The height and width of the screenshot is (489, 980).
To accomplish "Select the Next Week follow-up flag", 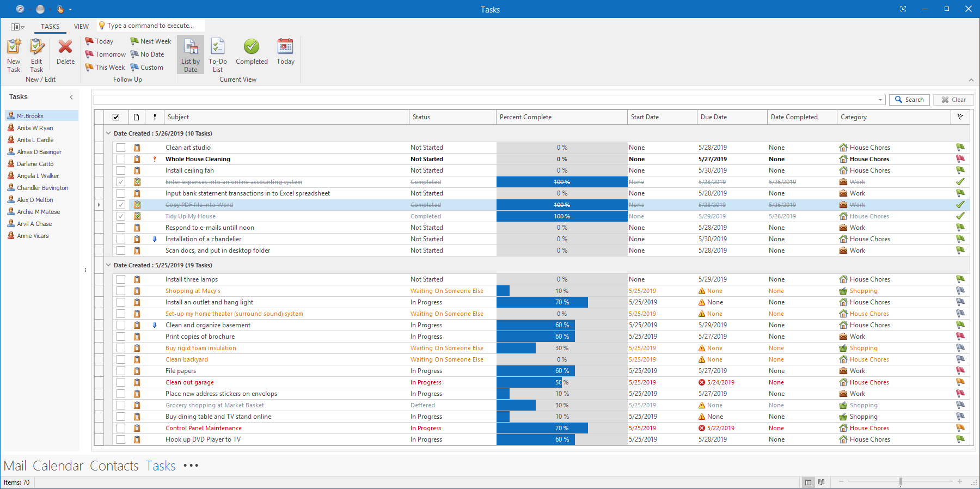I will click(151, 41).
